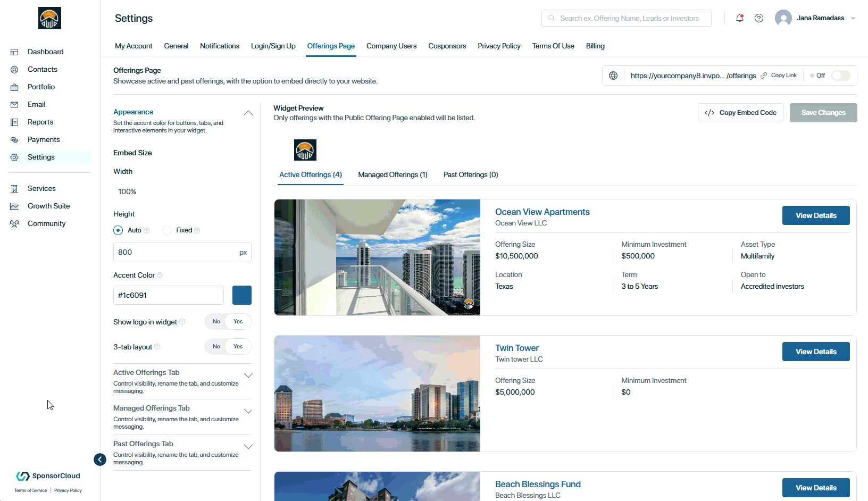The width and height of the screenshot is (868, 501).
Task: Set 3-tab layout to Yes
Action: [238, 347]
